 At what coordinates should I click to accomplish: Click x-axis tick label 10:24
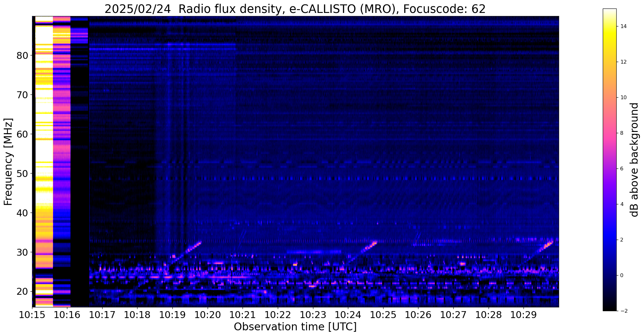[348, 315]
